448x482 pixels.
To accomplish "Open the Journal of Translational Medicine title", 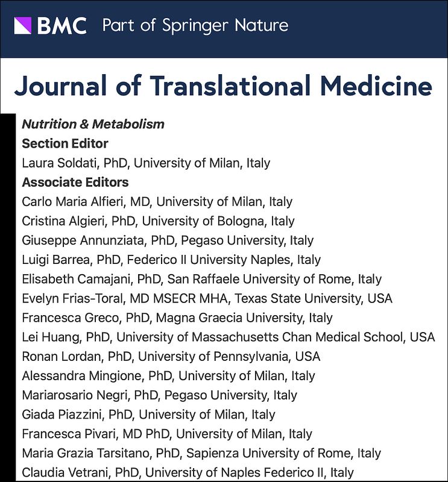I will 223,86.
